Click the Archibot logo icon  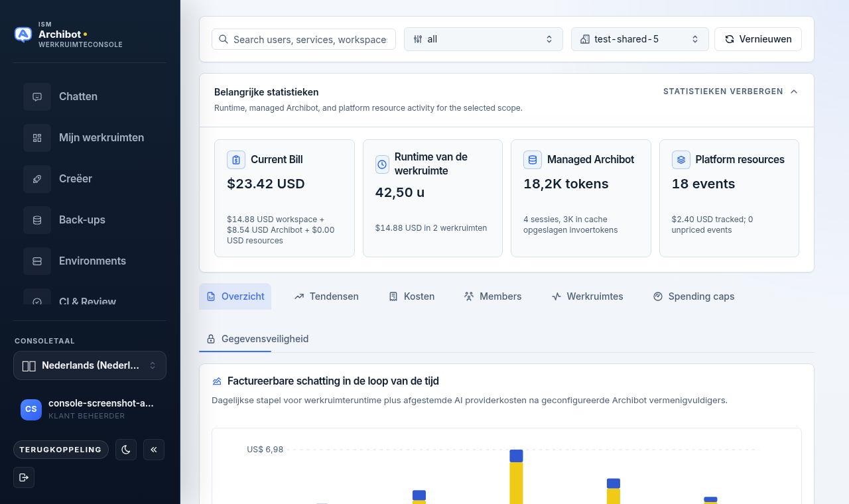[x=23, y=34]
